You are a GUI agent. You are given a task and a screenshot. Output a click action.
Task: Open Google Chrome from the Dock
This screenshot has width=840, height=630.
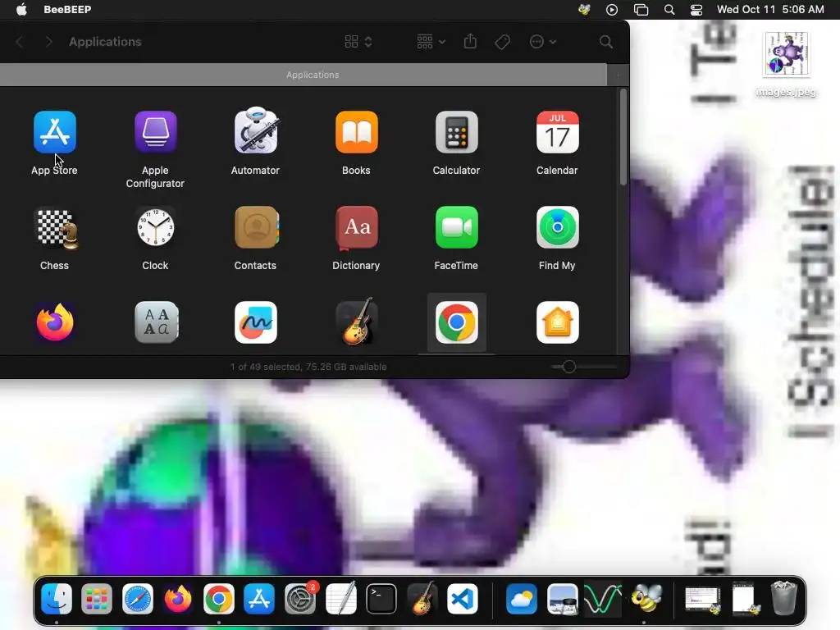[218, 598]
